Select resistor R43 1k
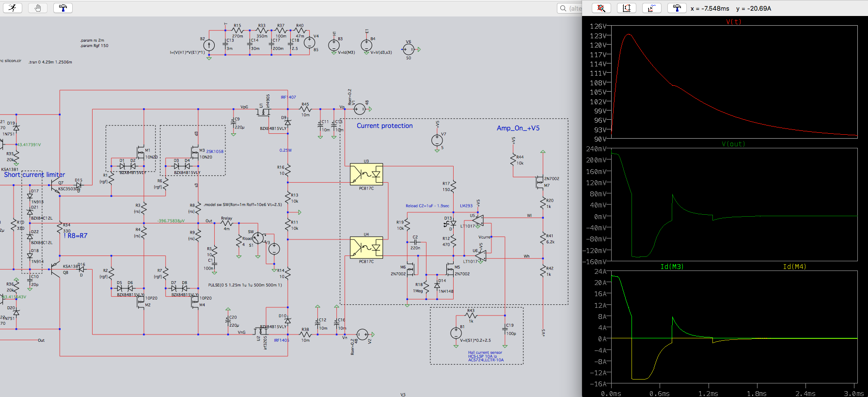The width and height of the screenshot is (868, 397). 471,315
